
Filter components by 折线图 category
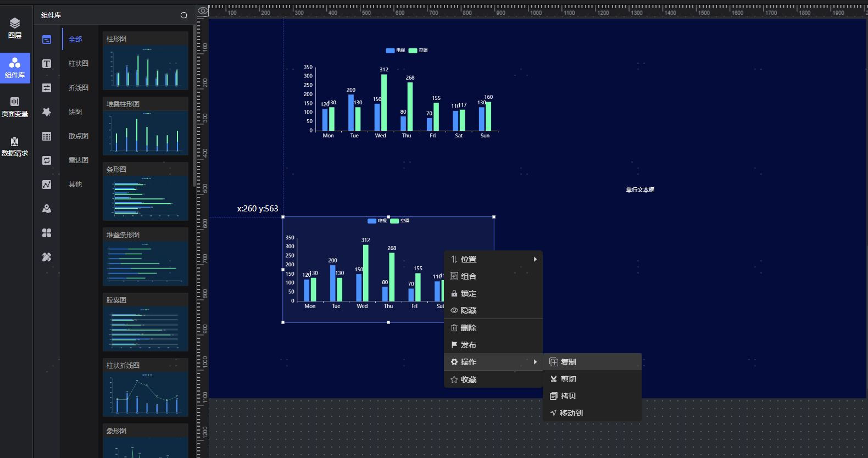click(78, 88)
